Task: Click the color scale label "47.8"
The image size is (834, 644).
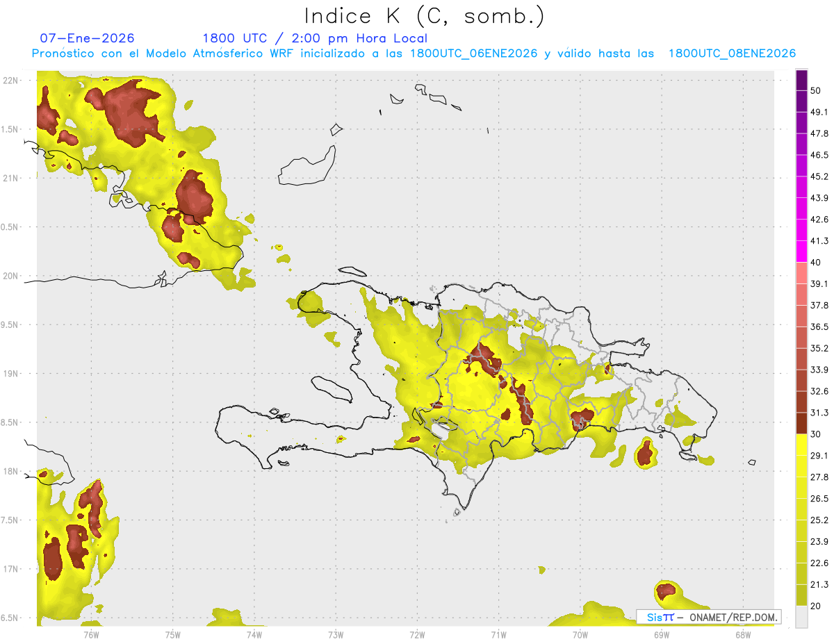Action: pos(820,133)
